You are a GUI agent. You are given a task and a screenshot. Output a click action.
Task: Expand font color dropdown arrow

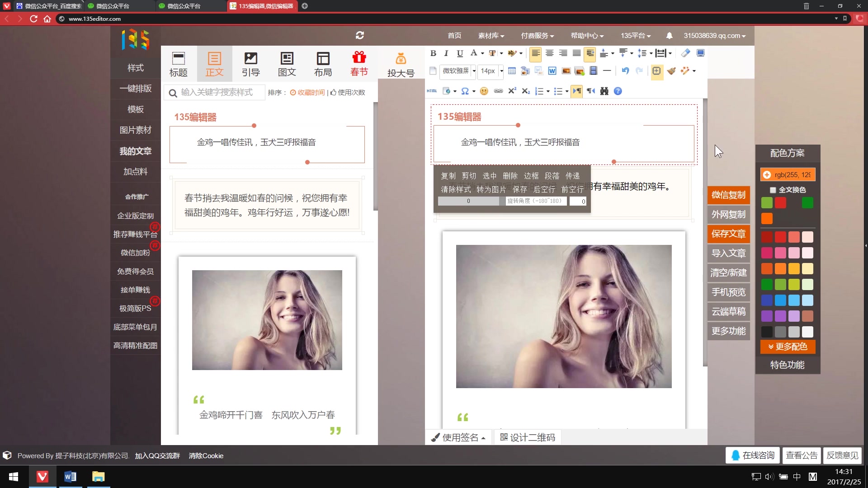click(x=482, y=53)
